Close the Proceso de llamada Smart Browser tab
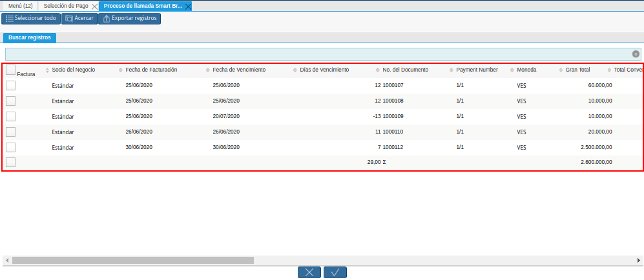644x280 pixels. [188, 6]
